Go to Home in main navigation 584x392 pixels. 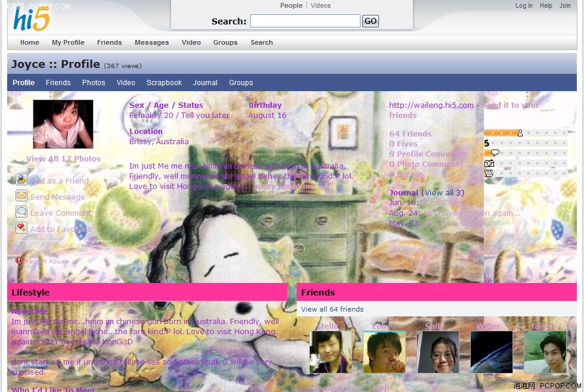(x=29, y=42)
